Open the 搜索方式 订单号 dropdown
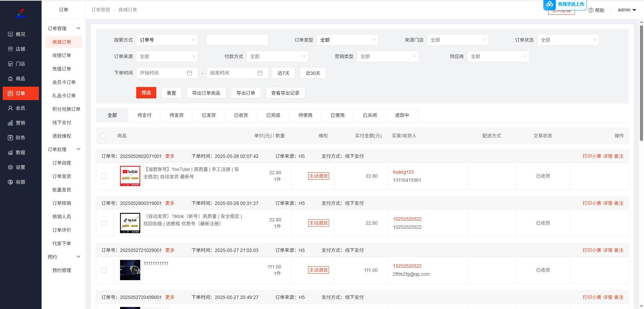Viewport: 644px width, 309px height. pyautogui.click(x=167, y=40)
